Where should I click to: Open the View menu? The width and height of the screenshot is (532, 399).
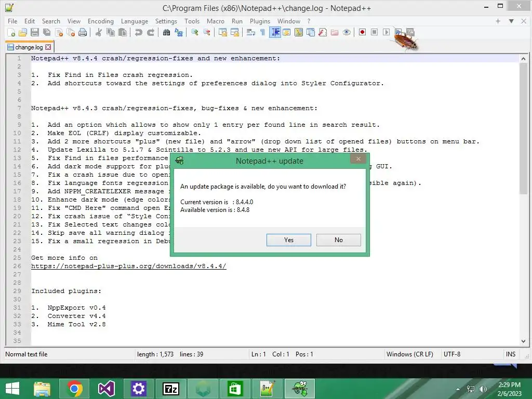coord(74,21)
